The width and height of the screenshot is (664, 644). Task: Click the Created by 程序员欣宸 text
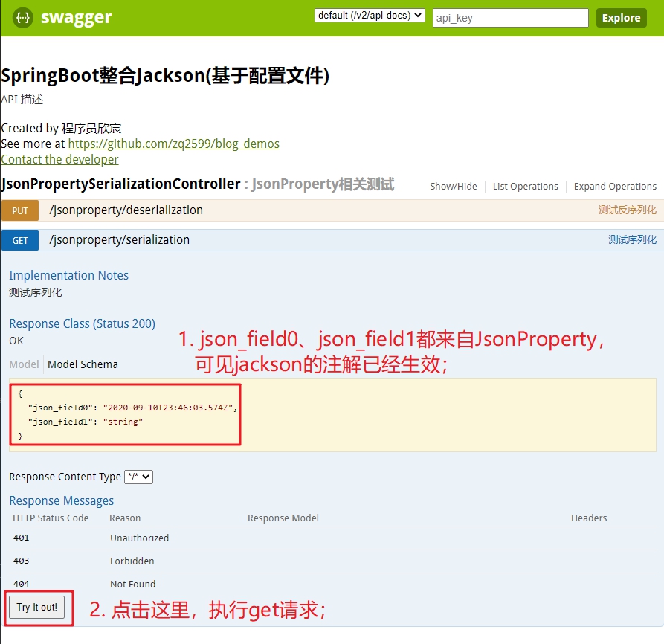point(62,129)
